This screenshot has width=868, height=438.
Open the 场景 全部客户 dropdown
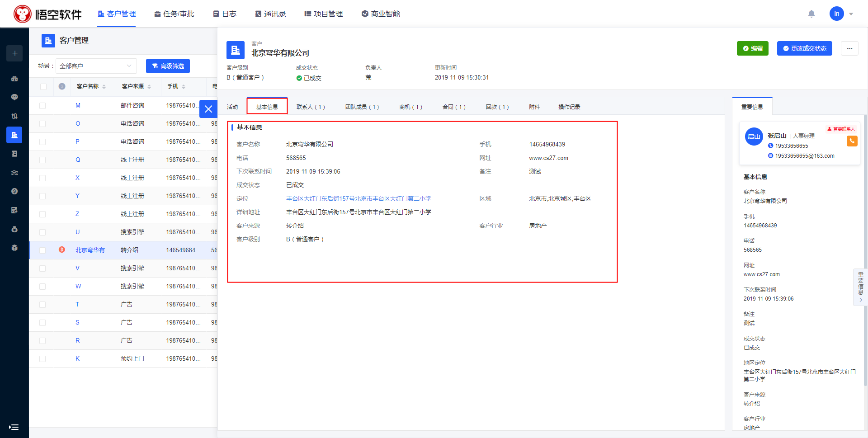point(96,66)
